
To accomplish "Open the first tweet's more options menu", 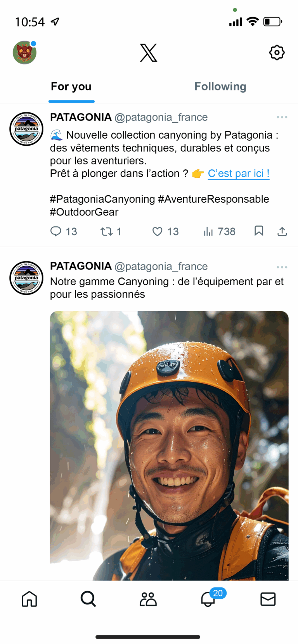I will [x=282, y=117].
